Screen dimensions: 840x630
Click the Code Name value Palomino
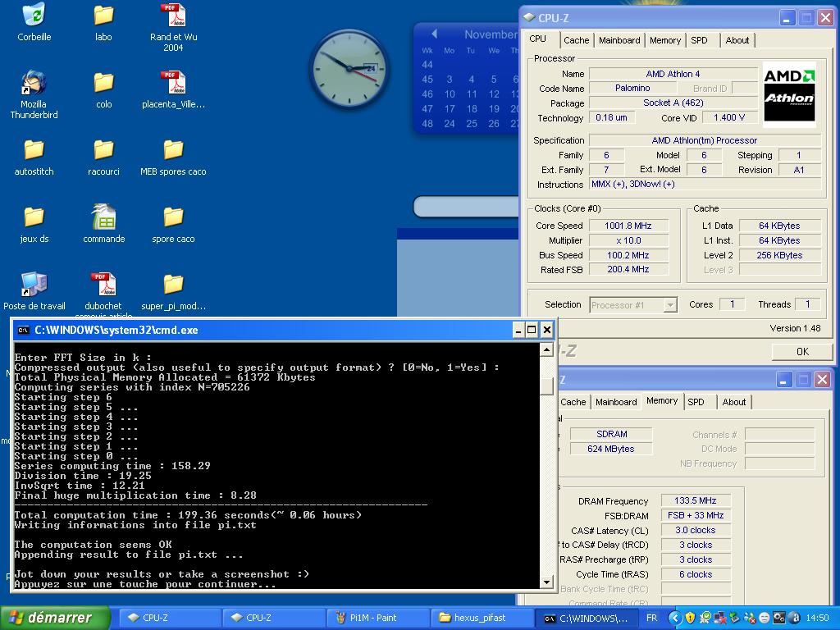click(x=632, y=88)
